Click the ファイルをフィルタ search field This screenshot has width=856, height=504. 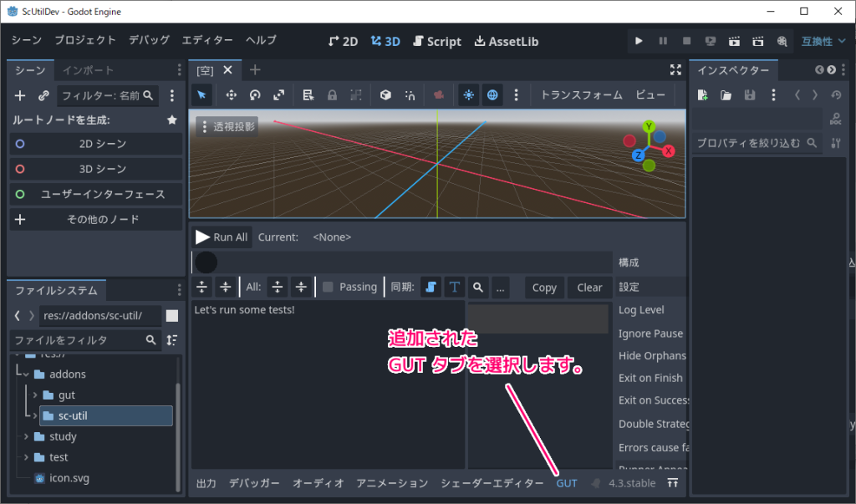[85, 340]
